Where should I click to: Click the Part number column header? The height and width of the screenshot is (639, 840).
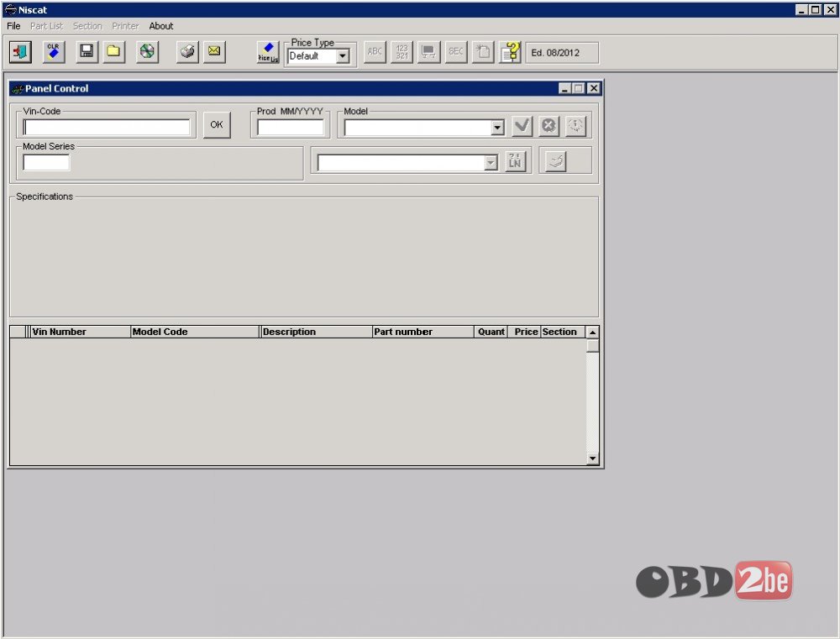click(423, 332)
